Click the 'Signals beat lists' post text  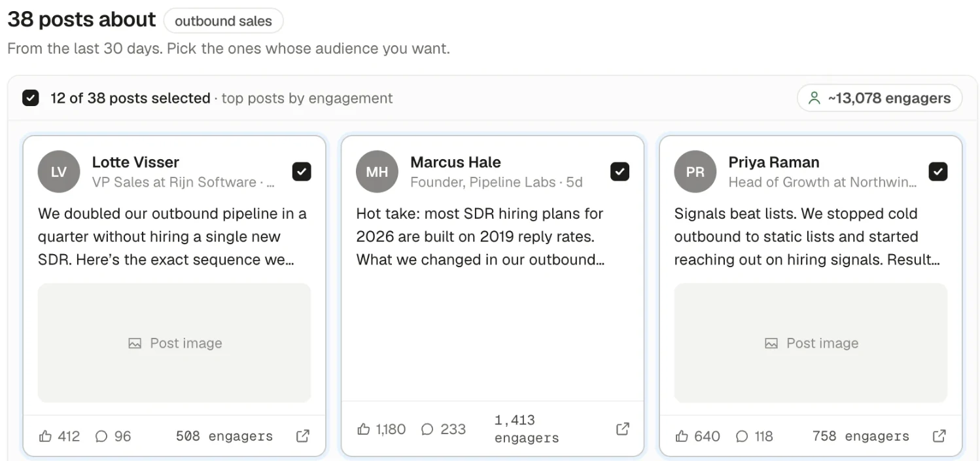pos(807,236)
